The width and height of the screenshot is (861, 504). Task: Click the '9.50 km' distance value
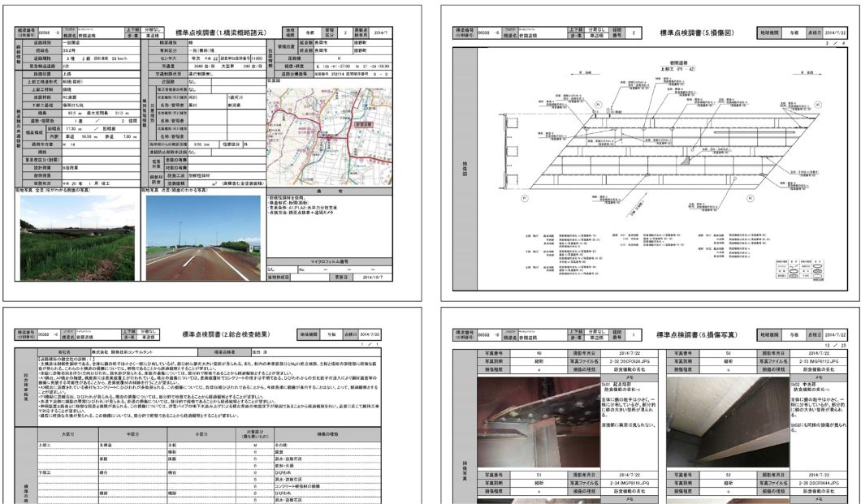pyautogui.click(x=203, y=144)
